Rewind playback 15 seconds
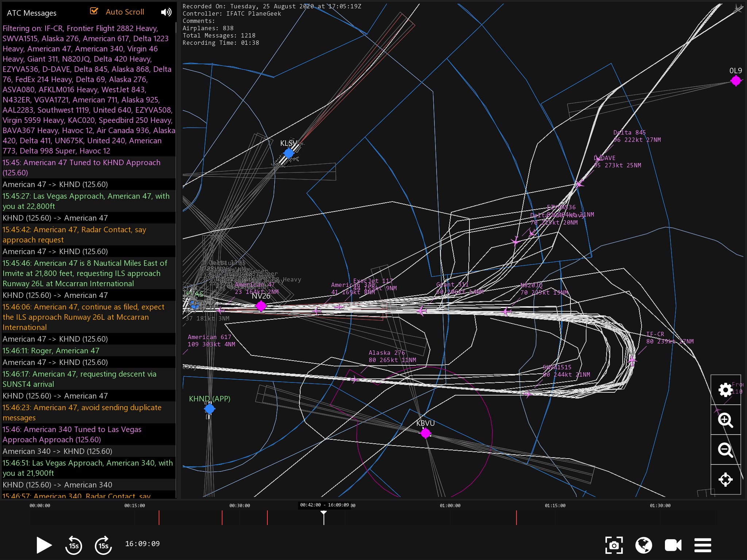Image resolution: width=747 pixels, height=560 pixels. coord(74,545)
